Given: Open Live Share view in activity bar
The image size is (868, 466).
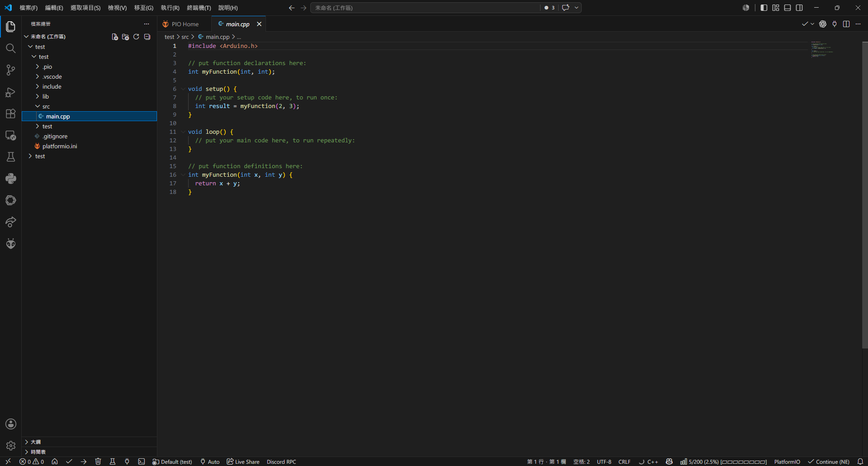Looking at the screenshot, I should 10,222.
